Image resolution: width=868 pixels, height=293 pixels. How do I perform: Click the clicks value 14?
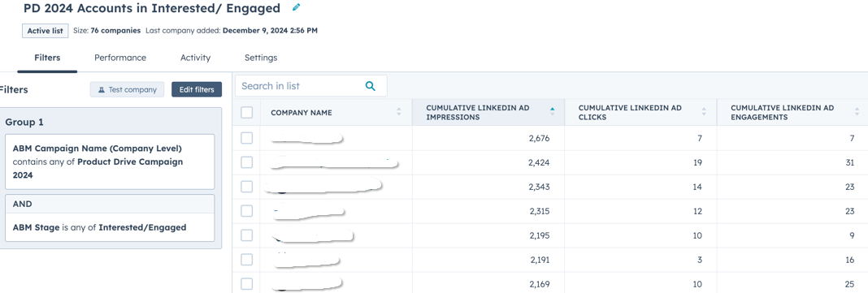(x=697, y=187)
